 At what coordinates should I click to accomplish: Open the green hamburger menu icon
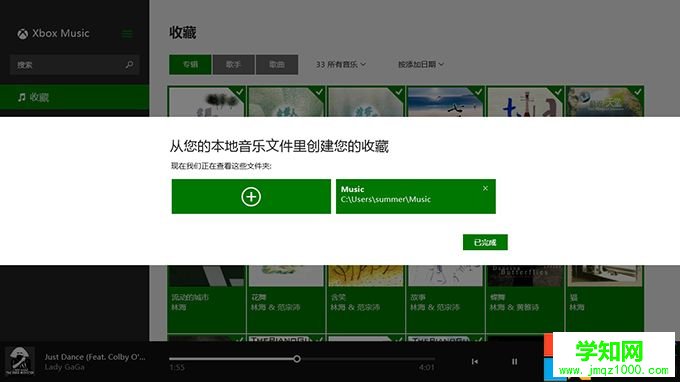127,34
